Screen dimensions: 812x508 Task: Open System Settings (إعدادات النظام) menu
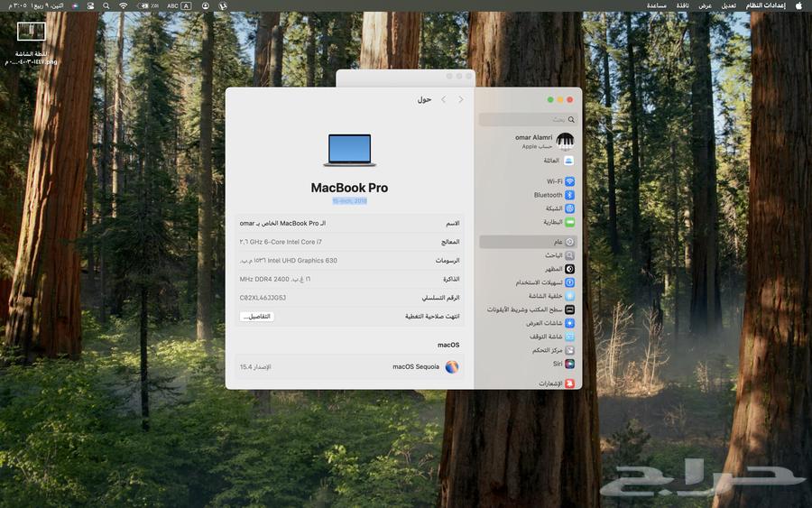coord(765,5)
